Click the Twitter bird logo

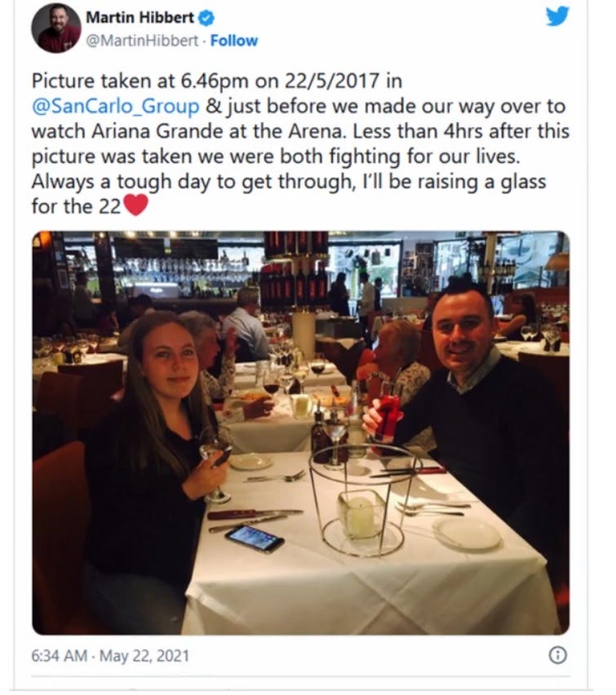click(557, 17)
